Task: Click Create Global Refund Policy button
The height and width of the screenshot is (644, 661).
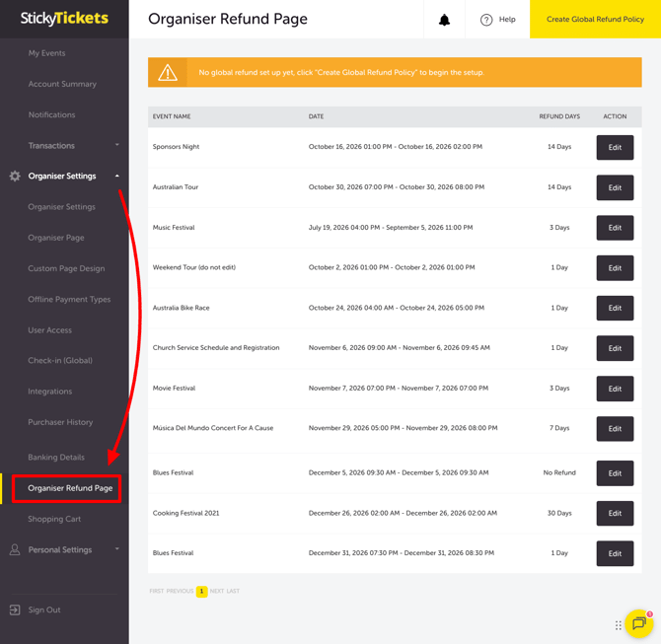Action: tap(595, 19)
